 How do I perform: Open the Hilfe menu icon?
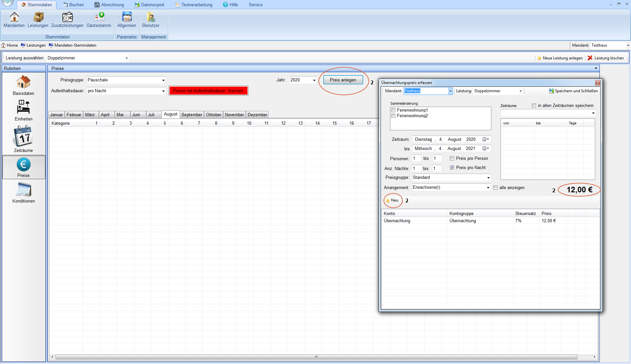coord(225,5)
